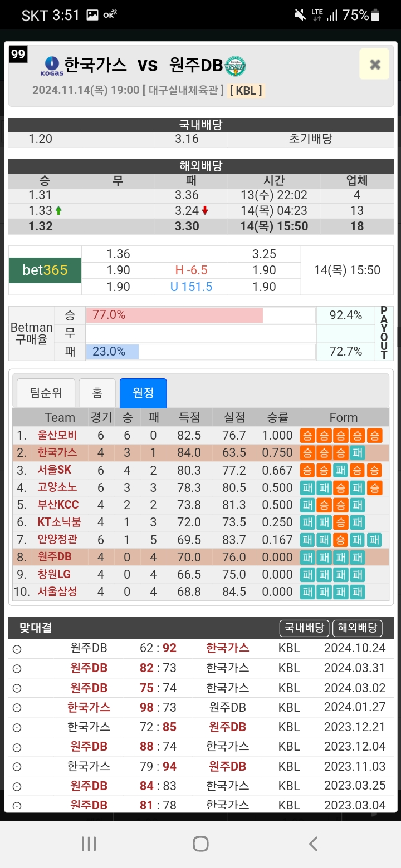Tap the KOGAS team logo
This screenshot has width=401, height=868.
pyautogui.click(x=52, y=66)
